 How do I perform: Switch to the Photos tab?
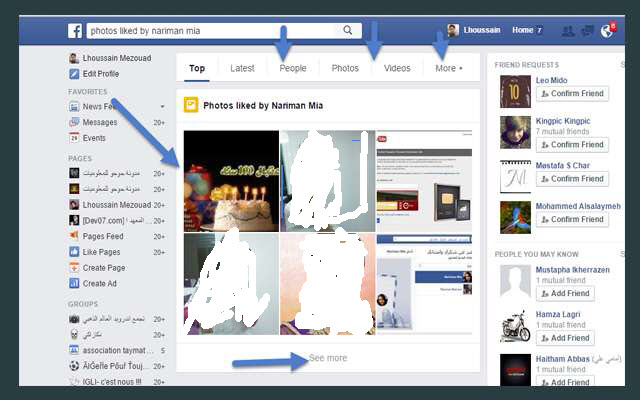[345, 68]
